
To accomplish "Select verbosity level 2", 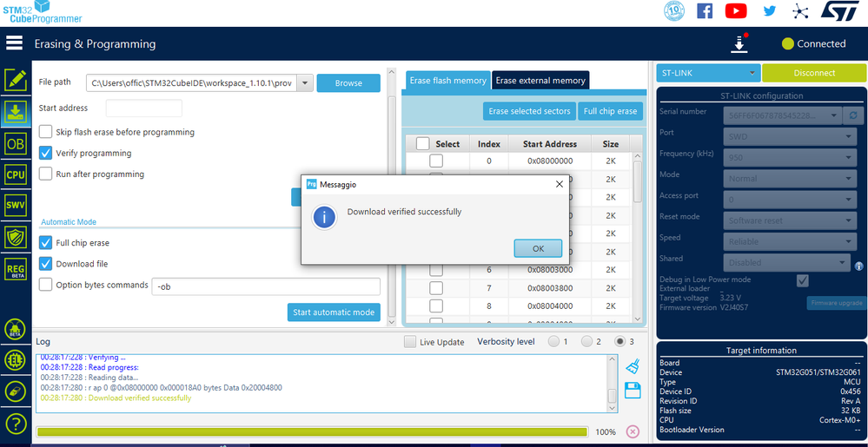I will coord(586,341).
